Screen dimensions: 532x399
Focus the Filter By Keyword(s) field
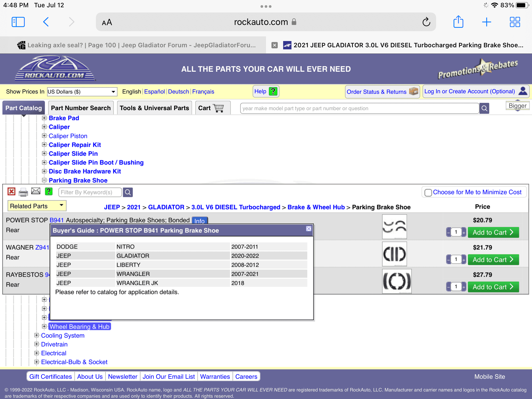tap(90, 192)
